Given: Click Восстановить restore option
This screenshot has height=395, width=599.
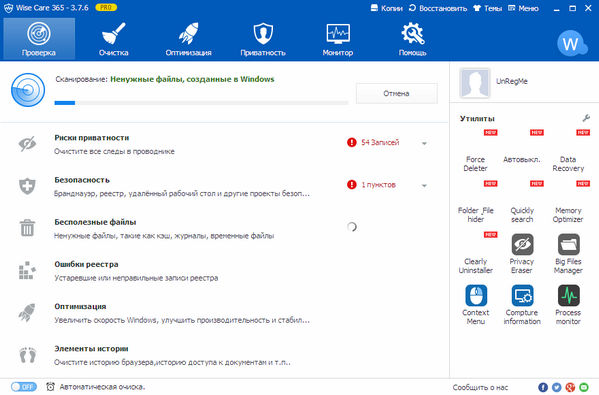Looking at the screenshot, I should [438, 8].
